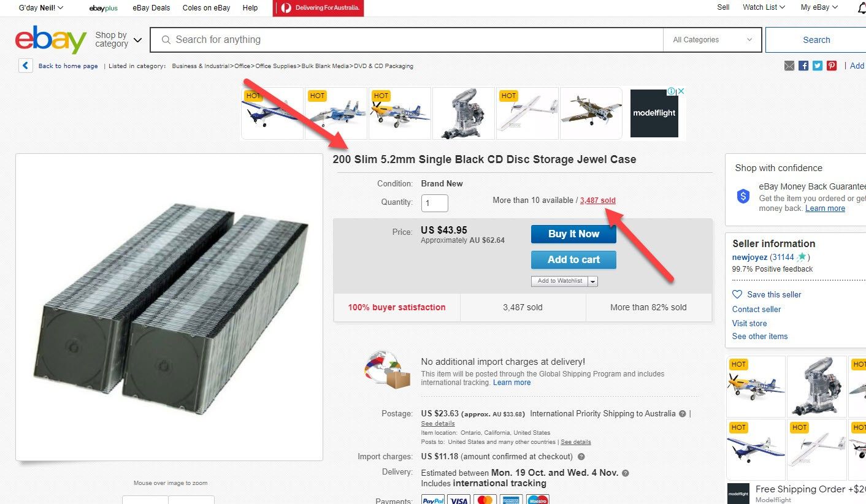Save this seller with the heart icon
The height and width of the screenshot is (504, 866).
click(x=737, y=294)
